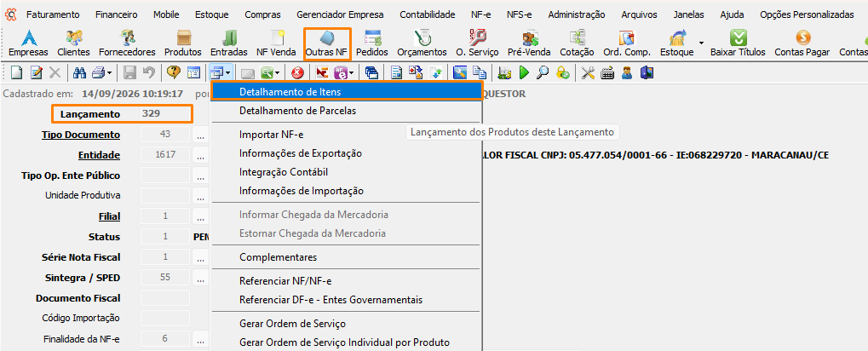Choose Importar NF-e from the menu
The height and width of the screenshot is (351, 868).
click(347, 135)
